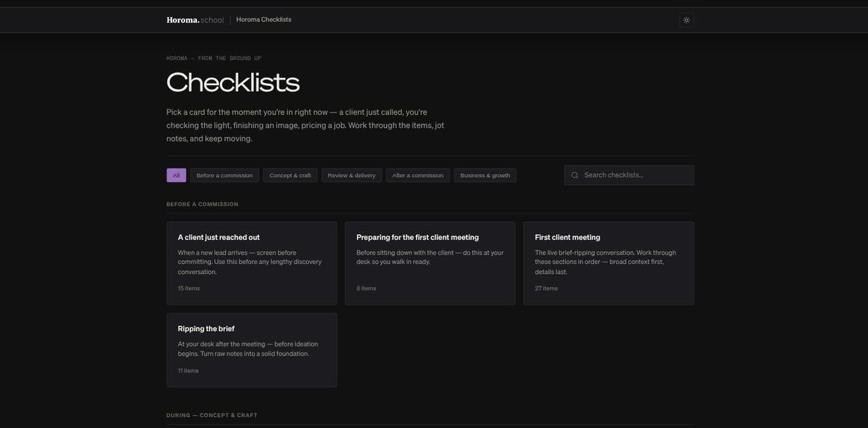Click 'DURING — CONCEPT & CRAFT' section heading
Image resolution: width=868 pixels, height=428 pixels.
[x=212, y=416]
